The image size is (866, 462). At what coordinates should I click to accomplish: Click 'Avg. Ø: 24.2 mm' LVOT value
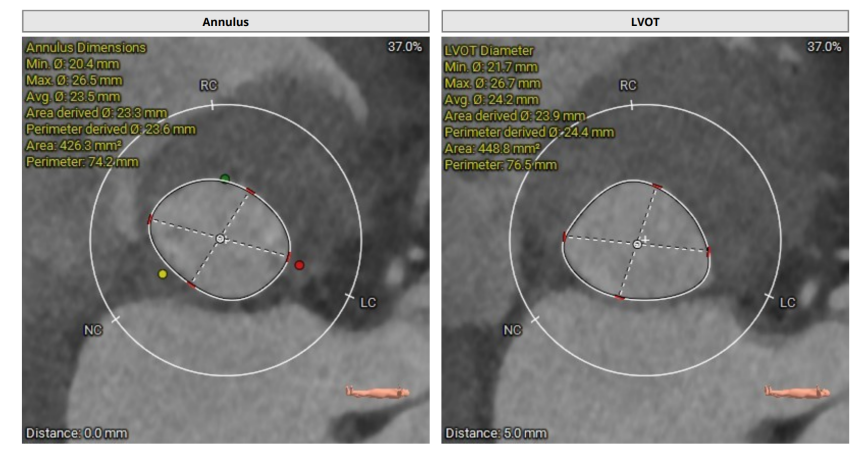(x=492, y=100)
